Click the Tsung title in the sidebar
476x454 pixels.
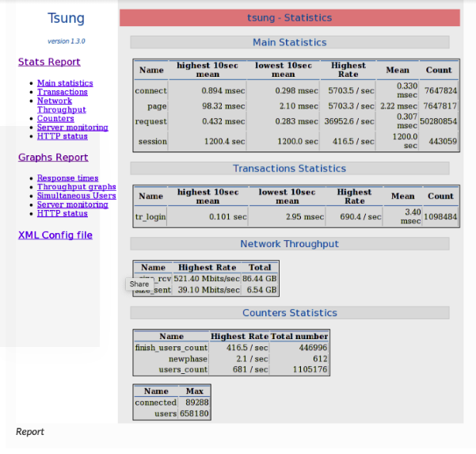click(67, 18)
